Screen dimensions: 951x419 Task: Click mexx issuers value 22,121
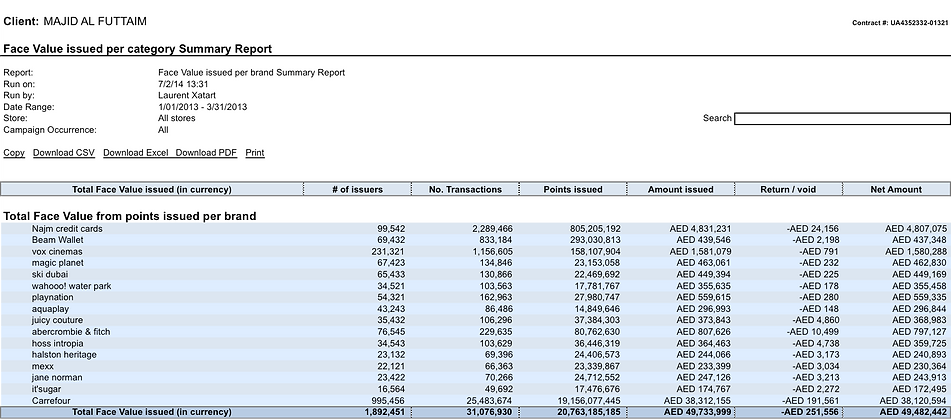coord(391,366)
